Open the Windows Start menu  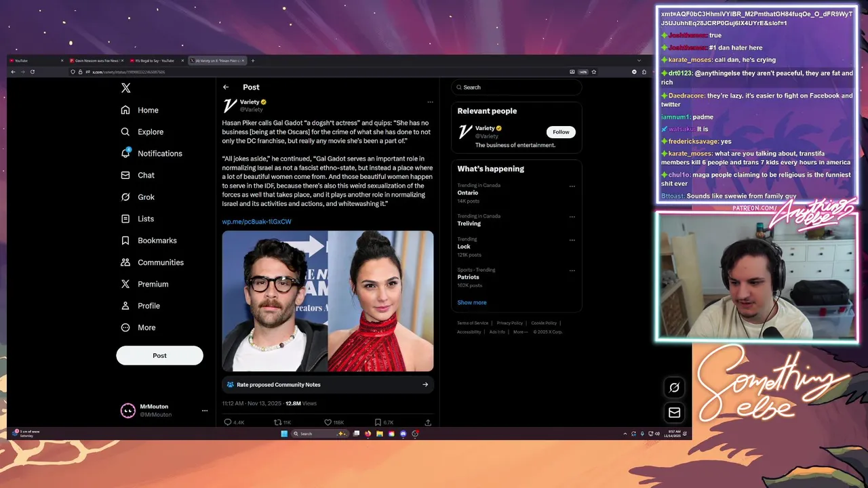[284, 434]
